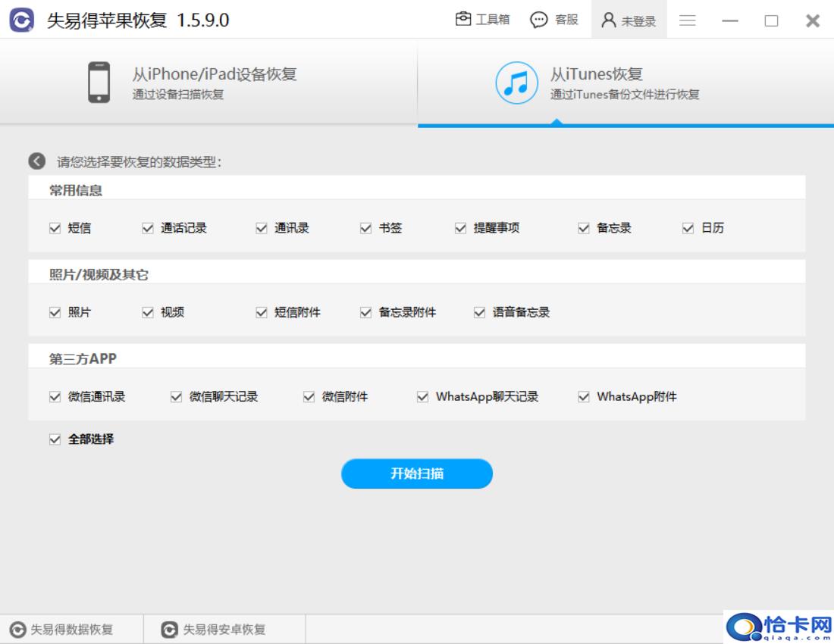Uncheck WhatsApp附件 checkbox
834x644 pixels.
[584, 396]
